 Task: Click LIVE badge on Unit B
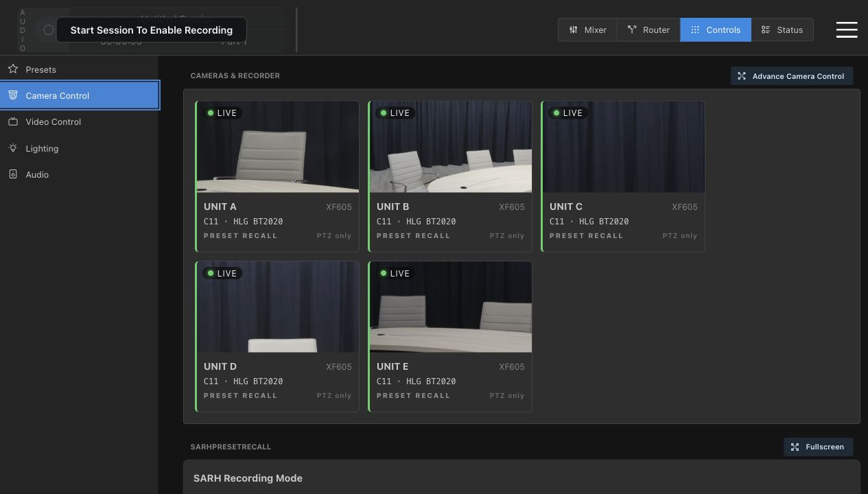(x=395, y=113)
